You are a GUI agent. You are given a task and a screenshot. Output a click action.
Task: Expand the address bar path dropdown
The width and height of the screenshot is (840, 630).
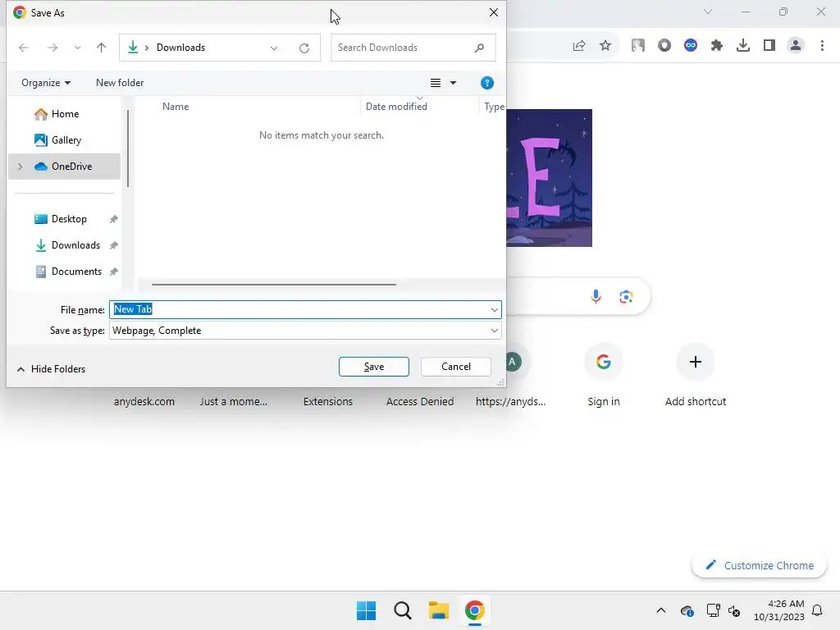point(274,48)
